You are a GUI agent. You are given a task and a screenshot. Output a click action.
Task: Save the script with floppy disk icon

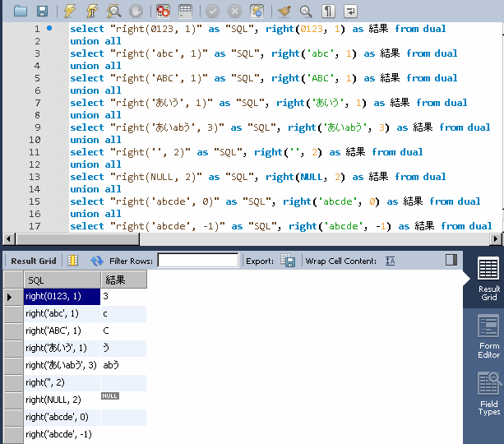[x=42, y=12]
